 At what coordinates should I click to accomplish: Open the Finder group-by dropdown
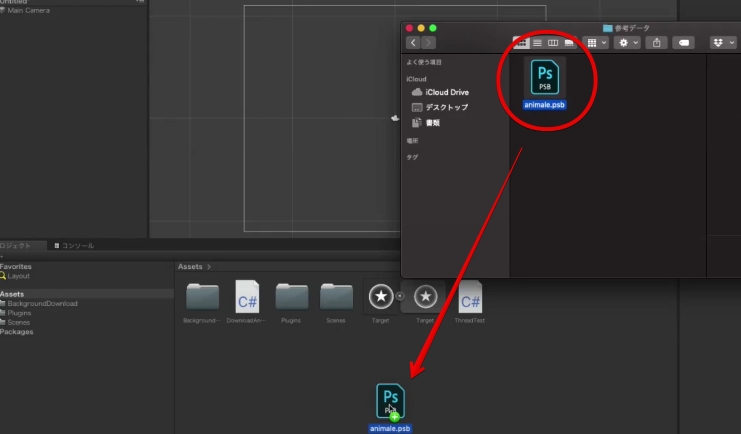pos(596,43)
